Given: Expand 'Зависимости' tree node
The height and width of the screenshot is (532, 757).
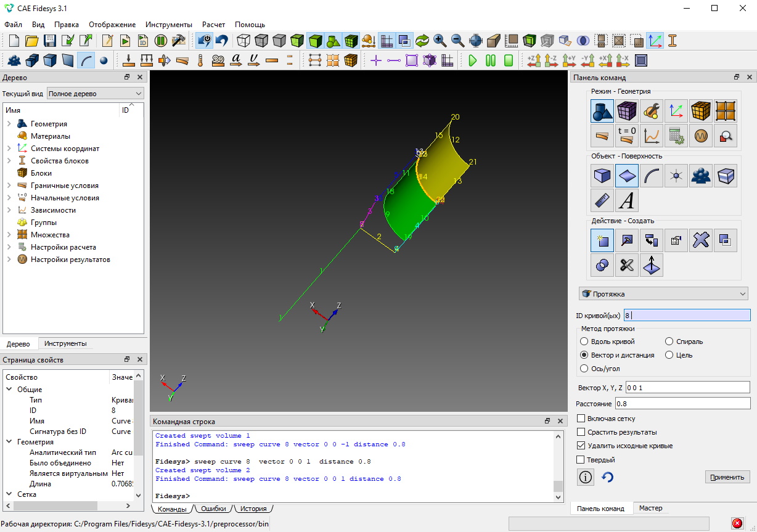Looking at the screenshot, I should [x=9, y=210].
